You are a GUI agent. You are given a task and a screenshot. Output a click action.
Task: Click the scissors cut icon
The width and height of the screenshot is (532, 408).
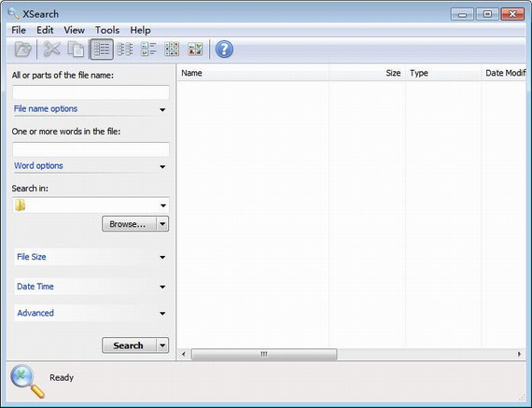coord(51,49)
